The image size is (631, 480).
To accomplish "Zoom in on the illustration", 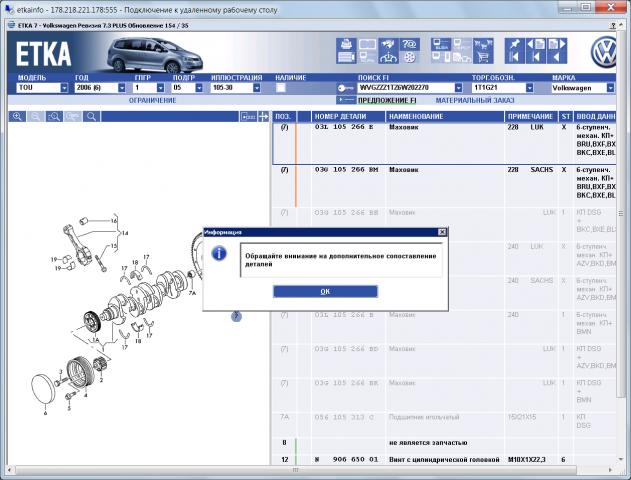I will [17, 117].
